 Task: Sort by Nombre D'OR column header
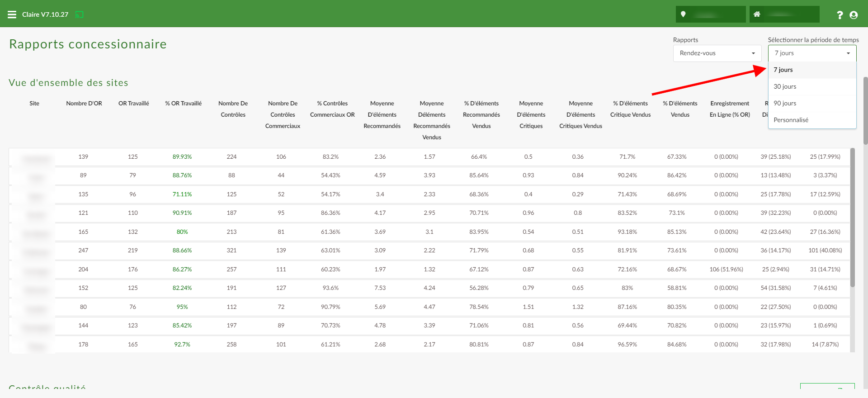pos(84,103)
